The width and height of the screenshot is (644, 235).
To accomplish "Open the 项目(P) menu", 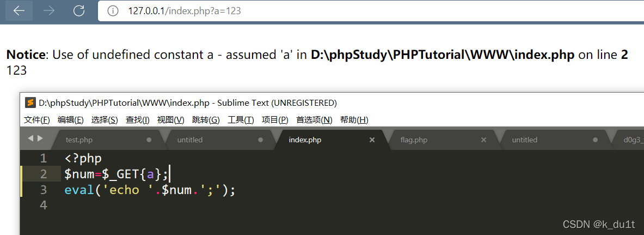I will pos(275,120).
